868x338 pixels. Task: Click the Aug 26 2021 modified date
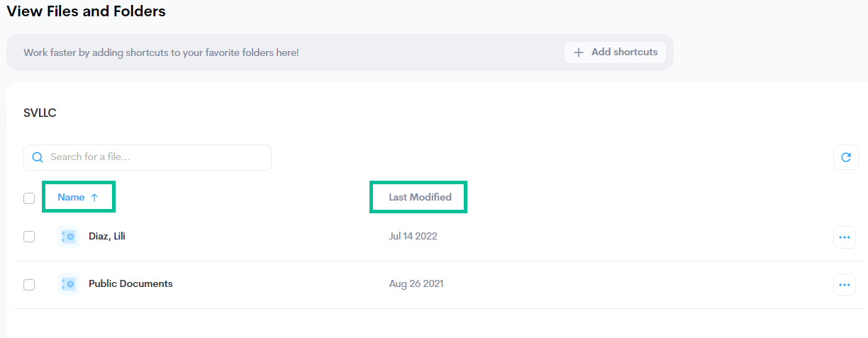[416, 283]
